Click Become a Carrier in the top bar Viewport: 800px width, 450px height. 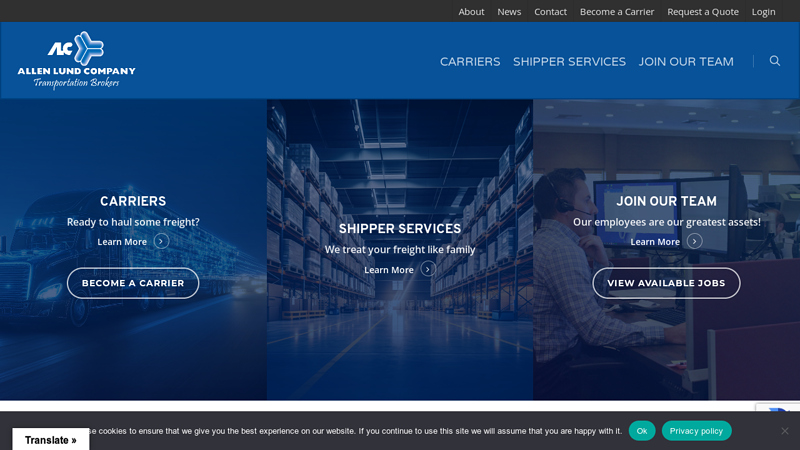(x=617, y=11)
